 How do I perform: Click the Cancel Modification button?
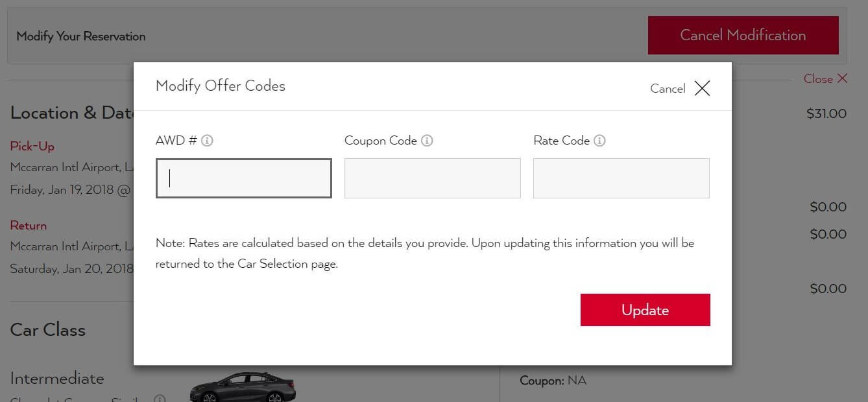(743, 36)
